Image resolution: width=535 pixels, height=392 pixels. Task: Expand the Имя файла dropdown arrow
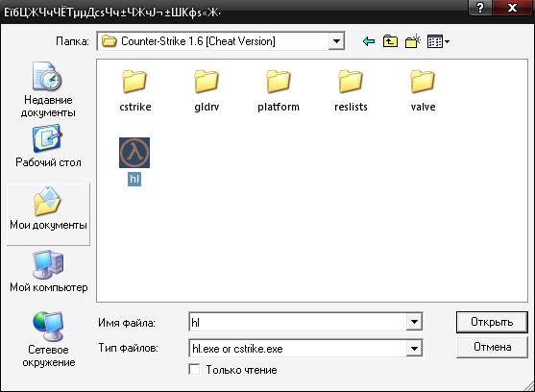(414, 322)
